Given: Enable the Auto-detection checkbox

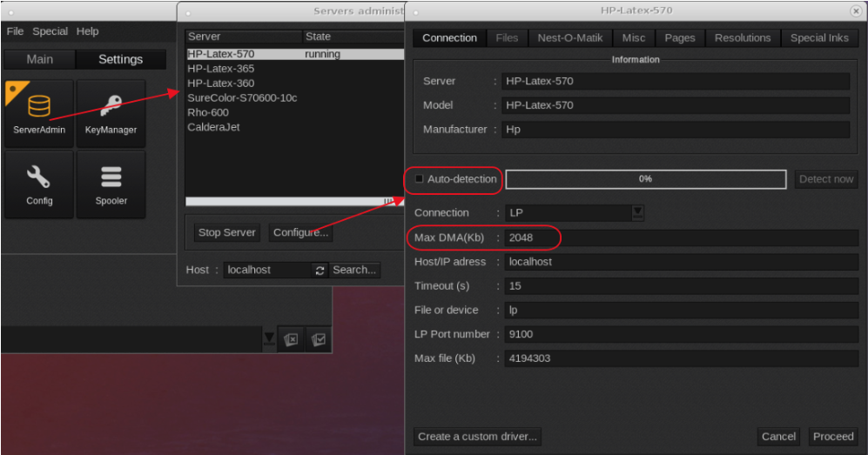Looking at the screenshot, I should pos(420,179).
